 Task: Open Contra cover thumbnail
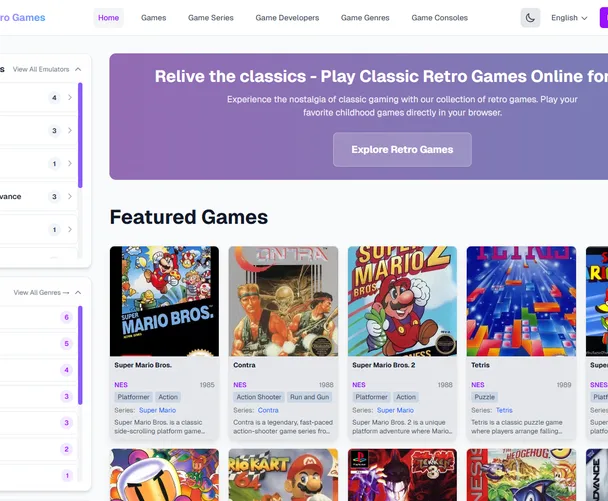[x=283, y=301]
